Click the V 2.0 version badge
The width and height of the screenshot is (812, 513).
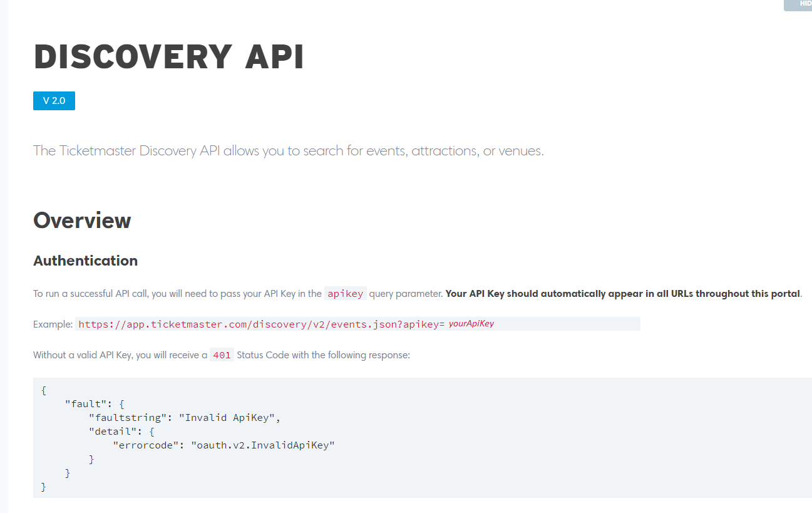(54, 101)
